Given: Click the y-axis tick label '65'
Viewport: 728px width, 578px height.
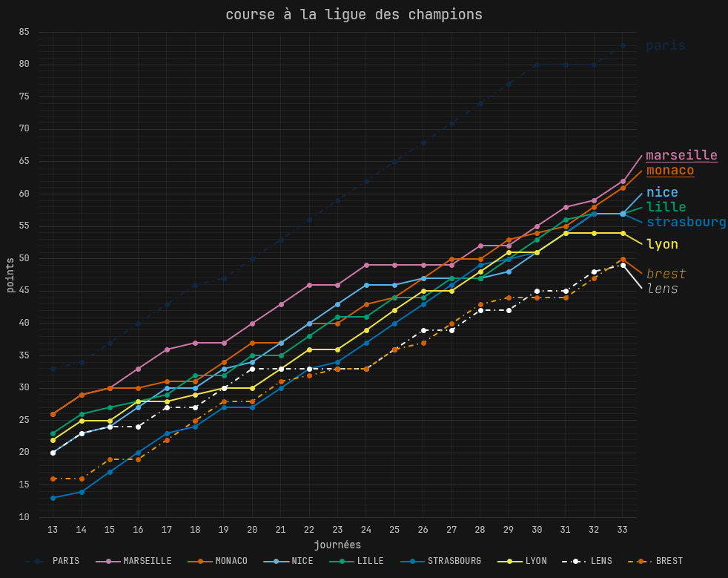Looking at the screenshot, I should click(x=24, y=161).
